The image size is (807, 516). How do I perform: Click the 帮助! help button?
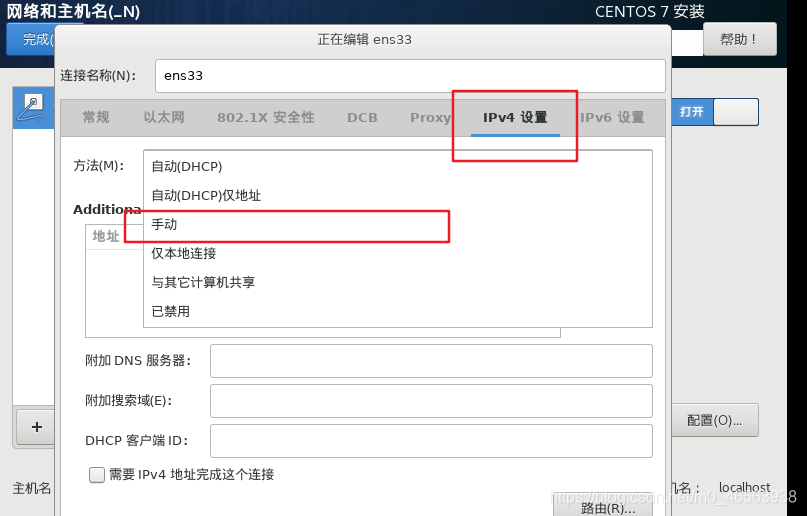point(739,39)
